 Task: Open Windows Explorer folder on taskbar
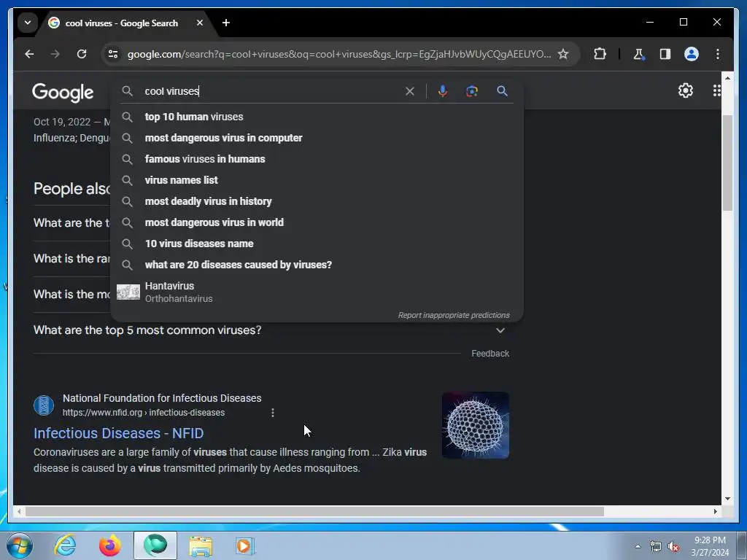pos(201,545)
